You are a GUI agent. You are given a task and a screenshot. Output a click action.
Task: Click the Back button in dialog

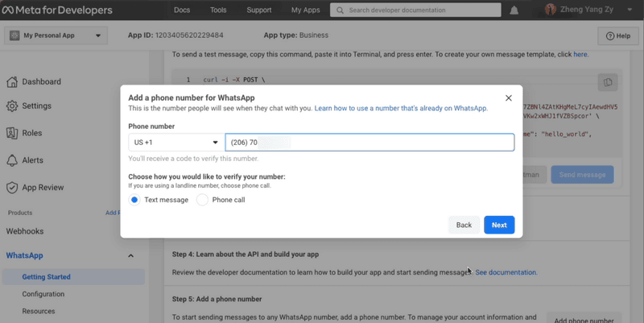[x=464, y=225]
